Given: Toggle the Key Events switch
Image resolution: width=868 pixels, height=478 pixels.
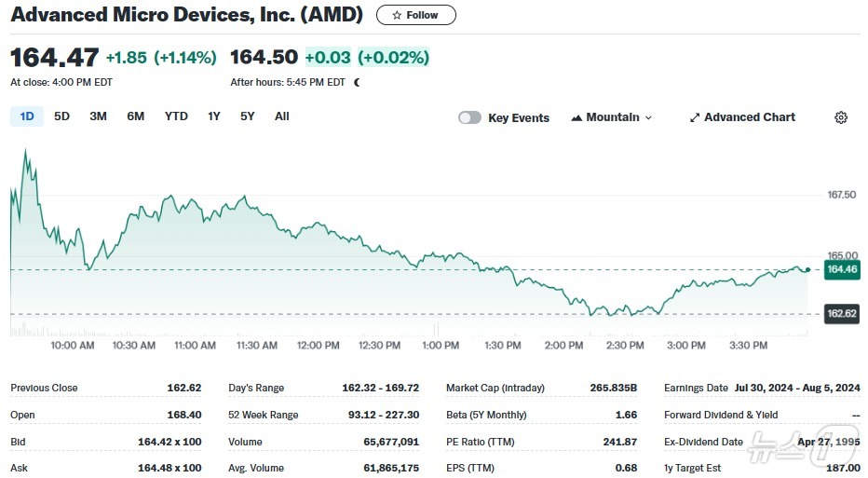Looking at the screenshot, I should click(x=469, y=117).
